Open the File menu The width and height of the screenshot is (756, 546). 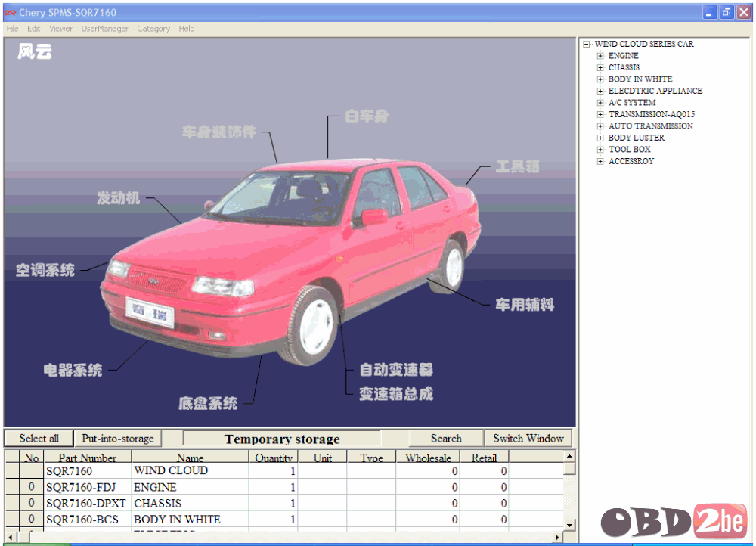pyautogui.click(x=13, y=29)
